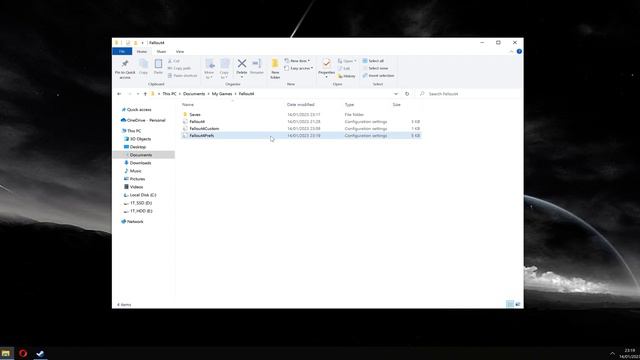This screenshot has height=360, width=640.
Task: Click Copy path in the ribbon
Action: 179,68
